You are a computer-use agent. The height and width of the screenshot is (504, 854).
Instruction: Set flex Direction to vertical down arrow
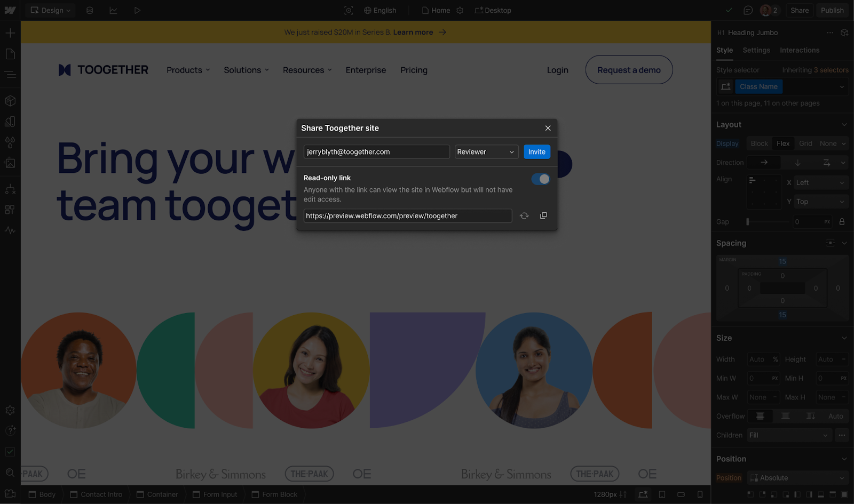click(x=797, y=163)
